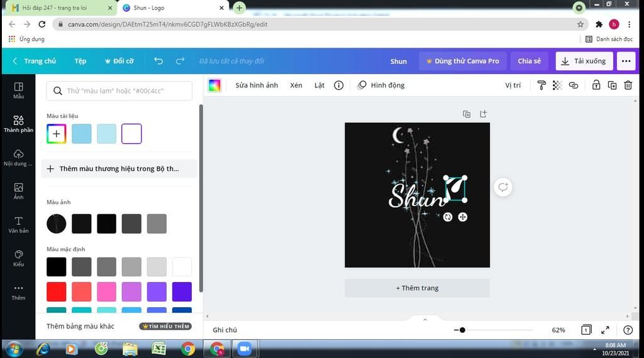
Task: Expand the notes panel chevron above Ghi chú
Action: tap(425, 320)
